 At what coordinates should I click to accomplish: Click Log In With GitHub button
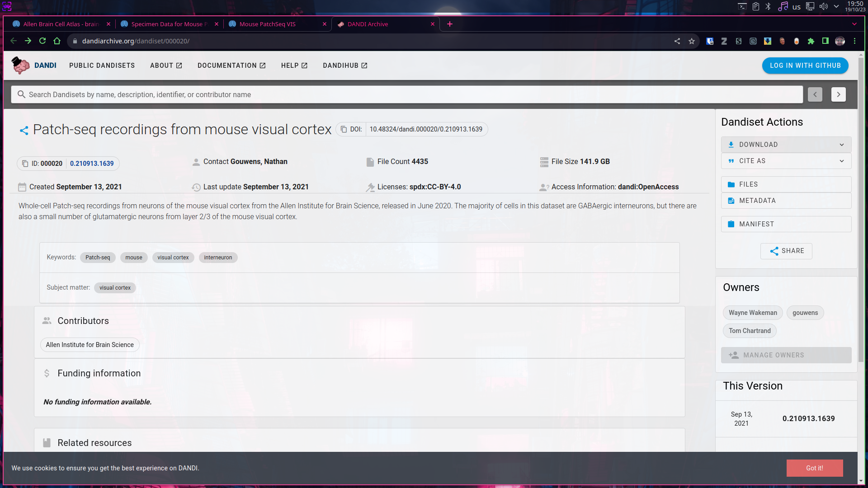(x=805, y=66)
